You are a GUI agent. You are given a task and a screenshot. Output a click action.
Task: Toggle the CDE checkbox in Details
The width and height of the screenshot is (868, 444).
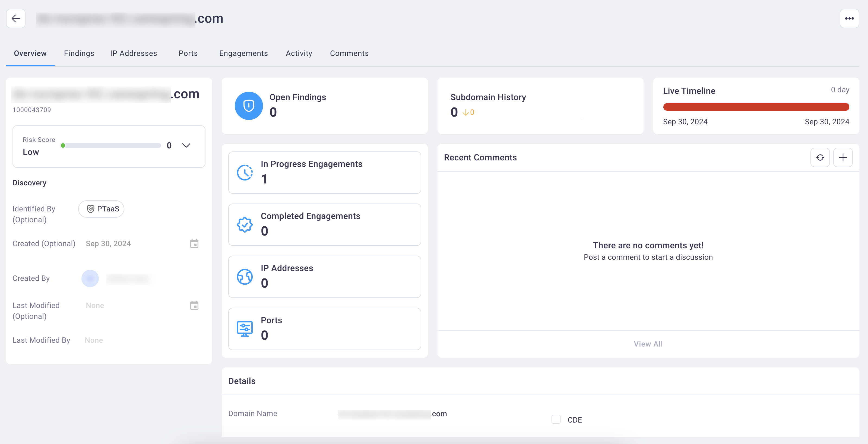pyautogui.click(x=556, y=419)
